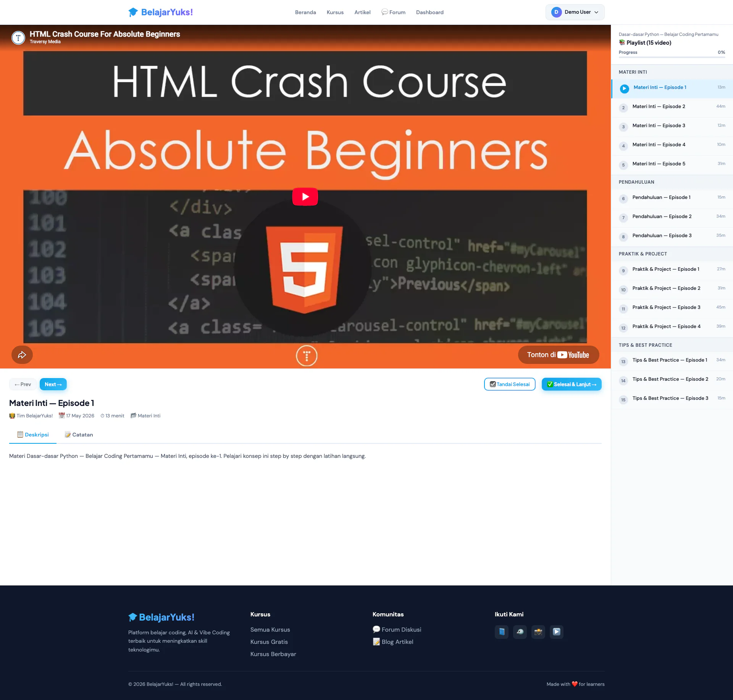Click the Next lesson button
Viewport: 733px width, 700px height.
53,384
